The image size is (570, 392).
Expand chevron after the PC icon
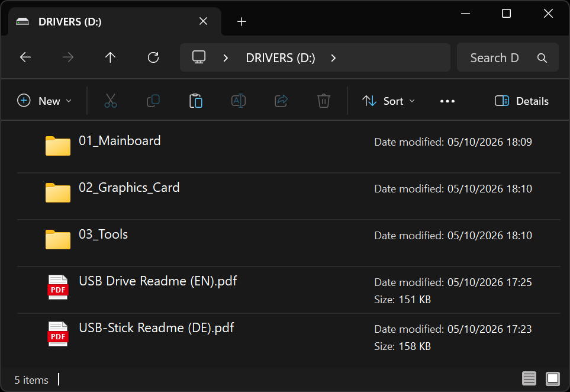click(226, 58)
